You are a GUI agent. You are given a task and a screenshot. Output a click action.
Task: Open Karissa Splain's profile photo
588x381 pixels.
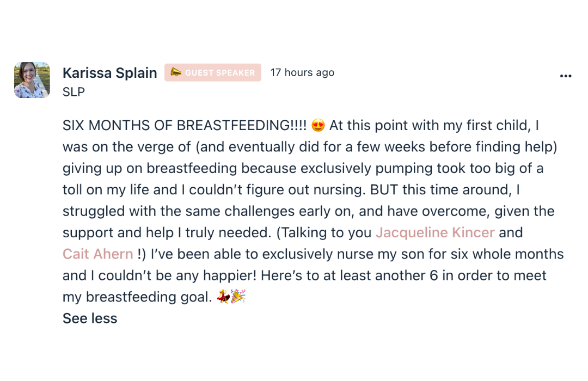[32, 80]
